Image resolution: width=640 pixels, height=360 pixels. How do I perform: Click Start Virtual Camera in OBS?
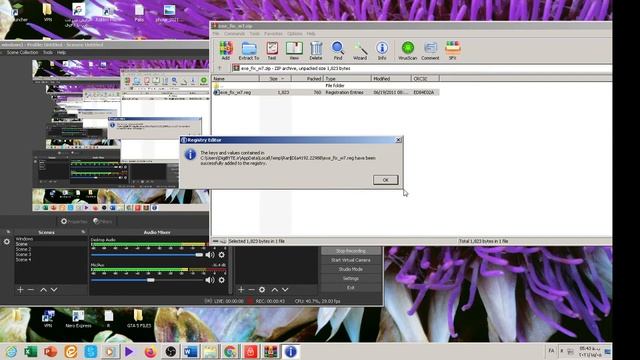[x=351, y=260]
